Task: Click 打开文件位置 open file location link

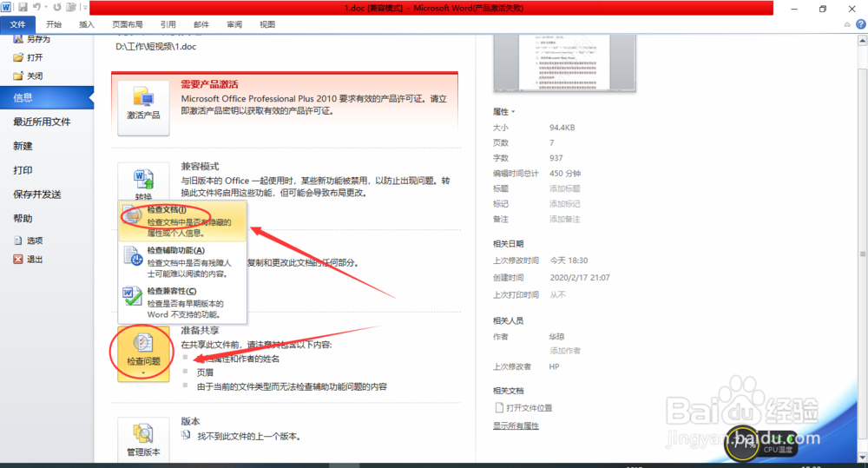Action: tap(523, 408)
